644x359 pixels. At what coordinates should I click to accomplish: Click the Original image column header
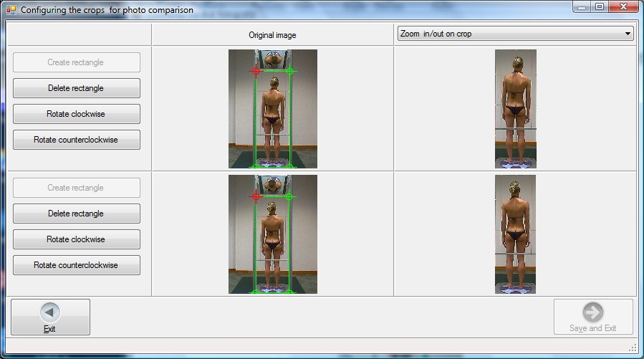[272, 35]
